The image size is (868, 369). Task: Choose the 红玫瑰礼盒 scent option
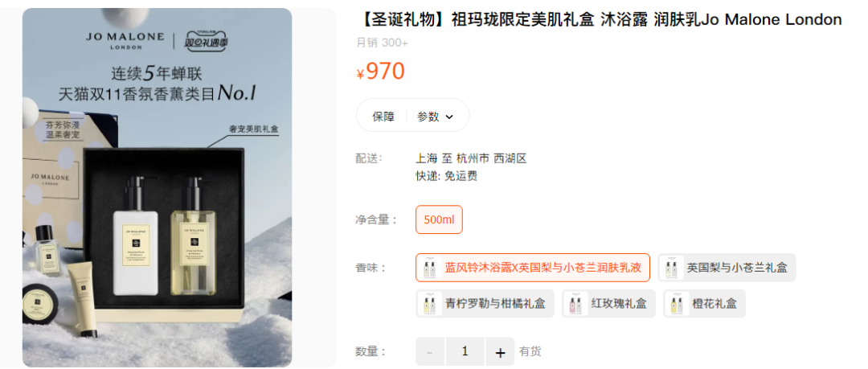tap(609, 304)
